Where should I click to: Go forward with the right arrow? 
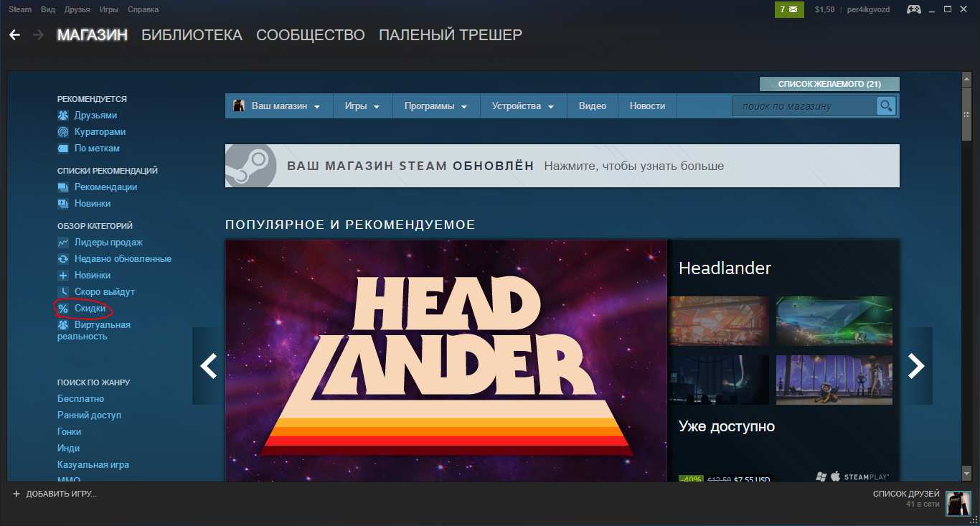click(x=39, y=34)
